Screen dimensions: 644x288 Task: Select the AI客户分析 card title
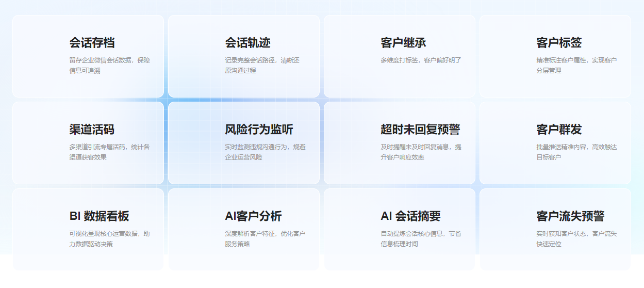pyautogui.click(x=253, y=216)
